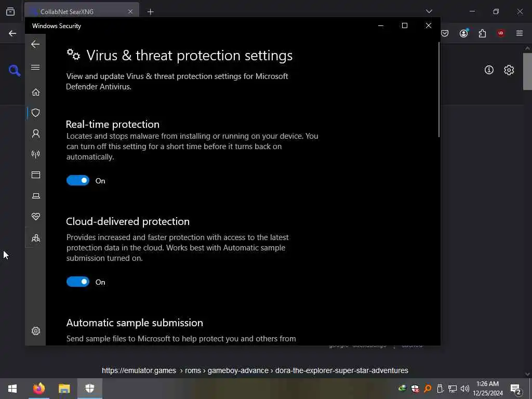Click the uBlock Origin extension icon
This screenshot has height=399, width=532.
(501, 33)
